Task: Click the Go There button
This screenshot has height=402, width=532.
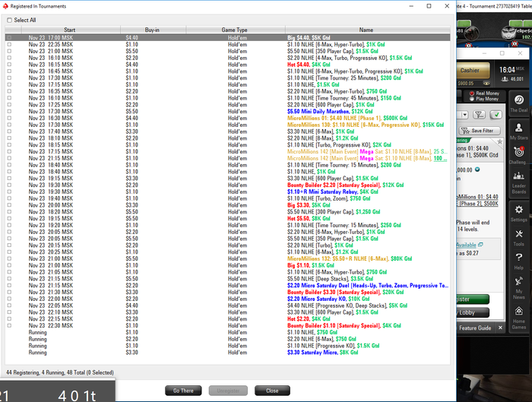Action: (183, 391)
